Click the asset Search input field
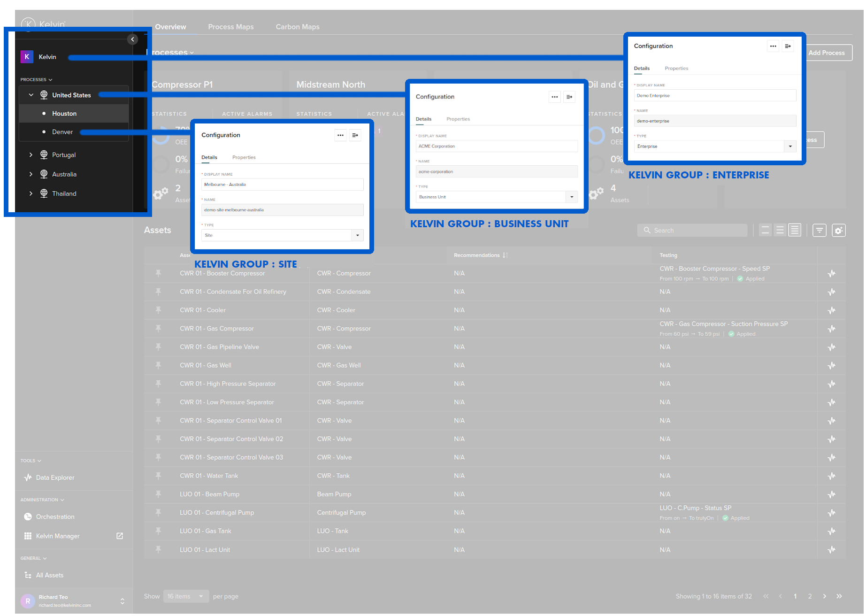Viewport: 866px width, 616px height. pos(692,230)
